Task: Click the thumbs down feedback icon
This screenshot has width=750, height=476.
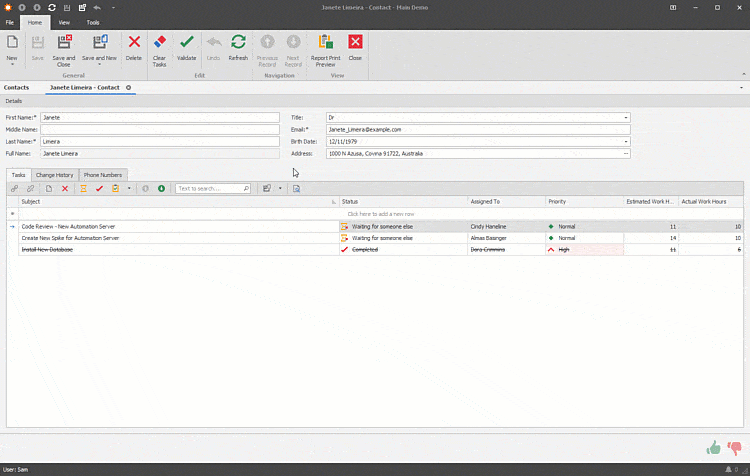Action: coord(735,449)
